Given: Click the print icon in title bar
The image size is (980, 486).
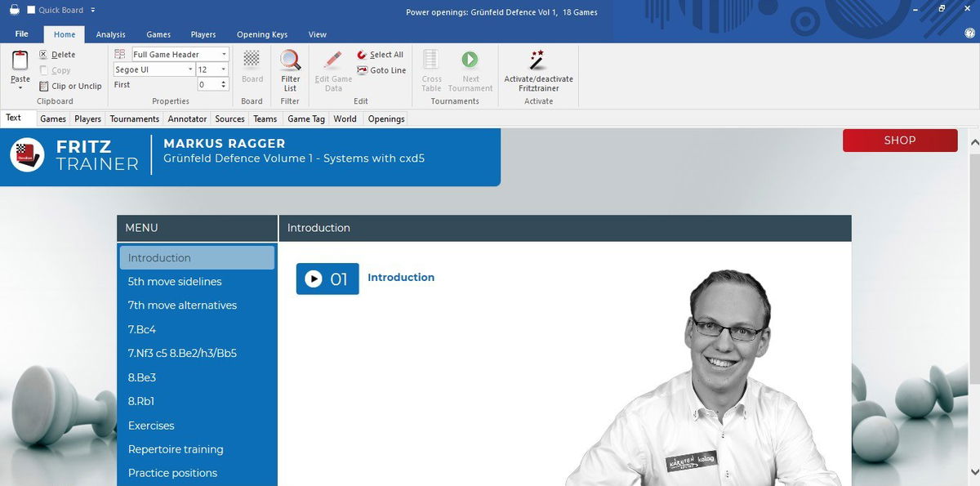Looking at the screenshot, I should pos(14,10).
